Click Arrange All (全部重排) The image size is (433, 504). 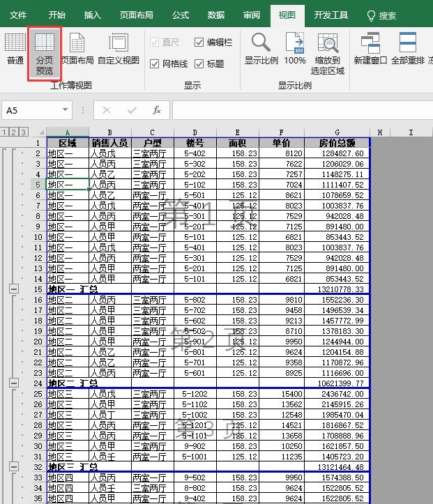click(408, 49)
